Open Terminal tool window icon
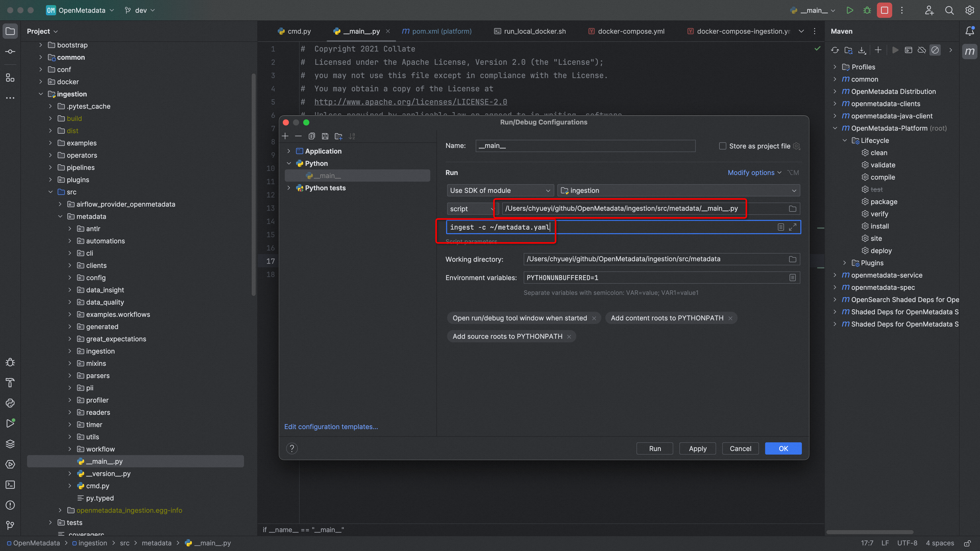This screenshot has width=980, height=551. [x=10, y=485]
